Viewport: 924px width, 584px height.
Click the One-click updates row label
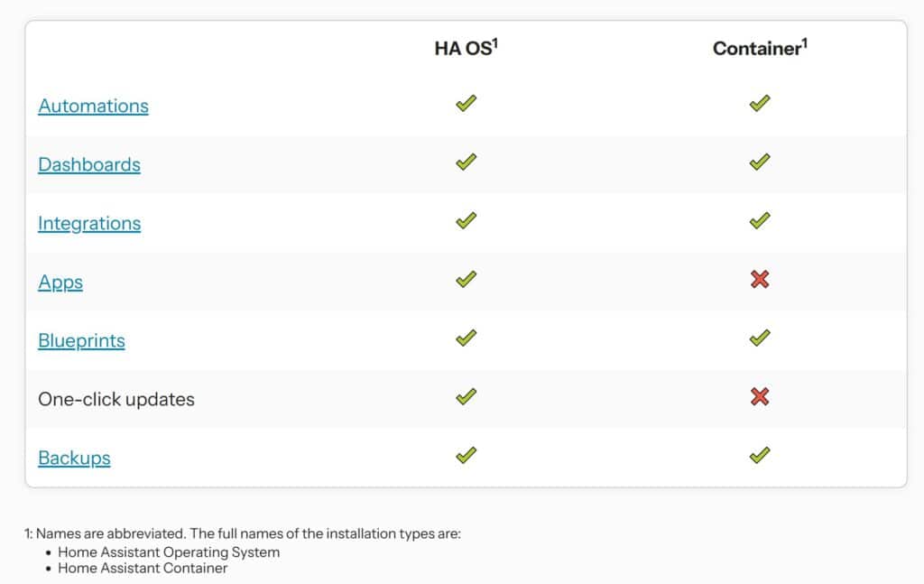click(116, 399)
